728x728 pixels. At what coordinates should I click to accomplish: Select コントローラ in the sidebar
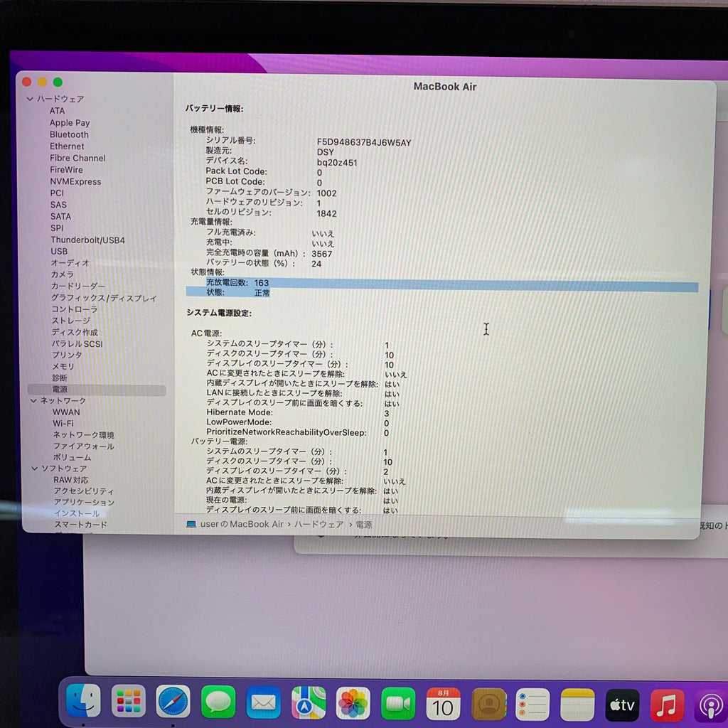[x=75, y=309]
